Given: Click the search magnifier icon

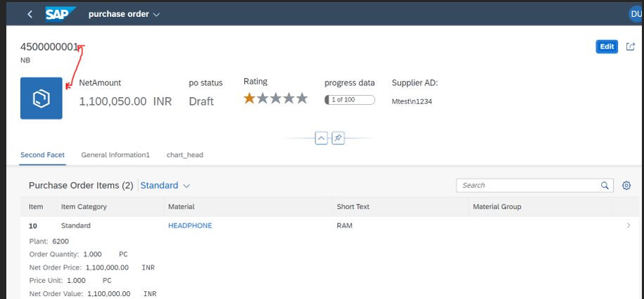Looking at the screenshot, I should (605, 186).
